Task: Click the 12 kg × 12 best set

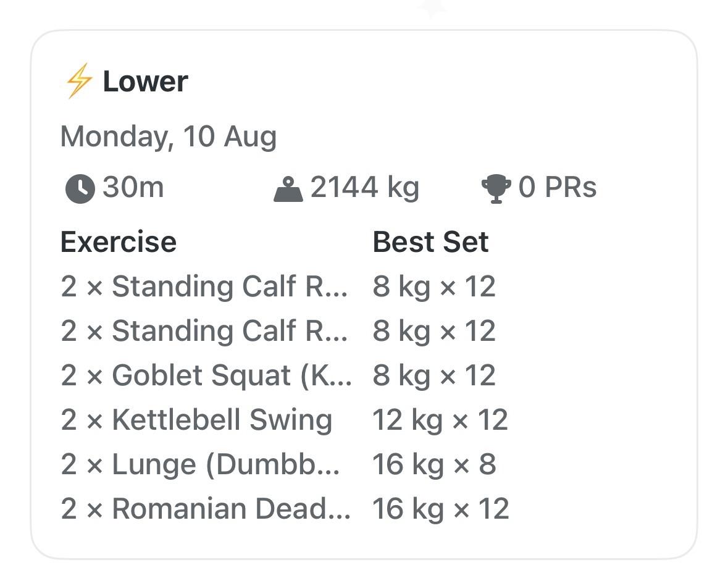Action: (x=440, y=421)
